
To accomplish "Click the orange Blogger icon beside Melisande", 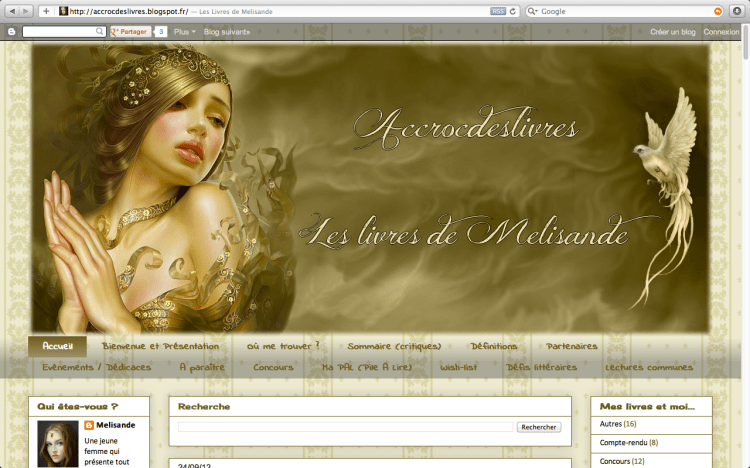I will coord(89,425).
